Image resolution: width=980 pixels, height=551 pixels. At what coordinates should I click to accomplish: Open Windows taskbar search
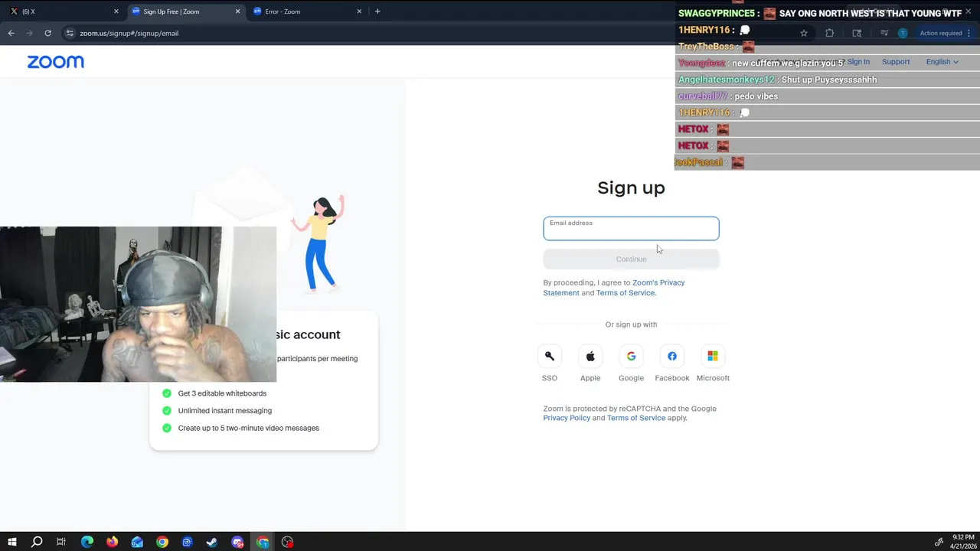[37, 542]
